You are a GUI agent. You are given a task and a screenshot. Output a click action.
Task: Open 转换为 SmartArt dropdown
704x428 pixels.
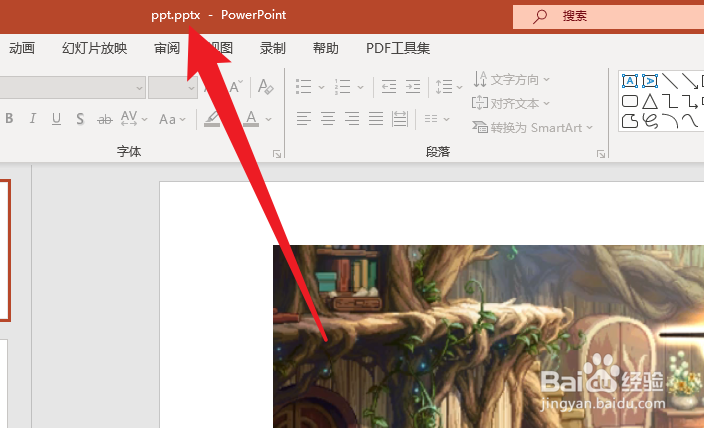click(532, 128)
